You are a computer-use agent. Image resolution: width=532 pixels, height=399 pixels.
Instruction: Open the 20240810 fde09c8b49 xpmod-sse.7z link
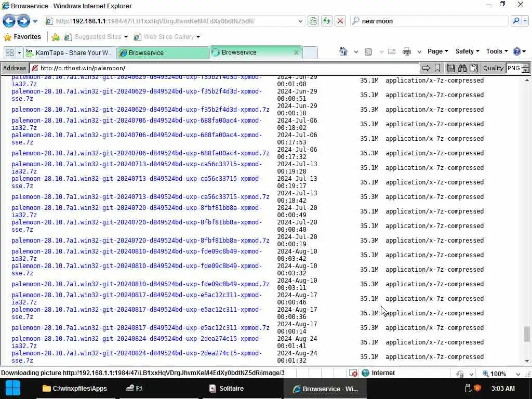(137, 270)
